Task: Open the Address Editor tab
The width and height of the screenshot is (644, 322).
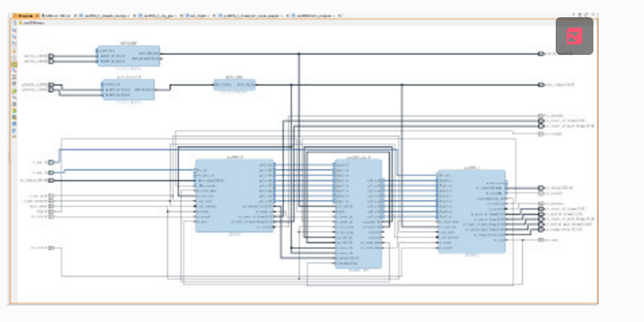Action: pos(57,15)
